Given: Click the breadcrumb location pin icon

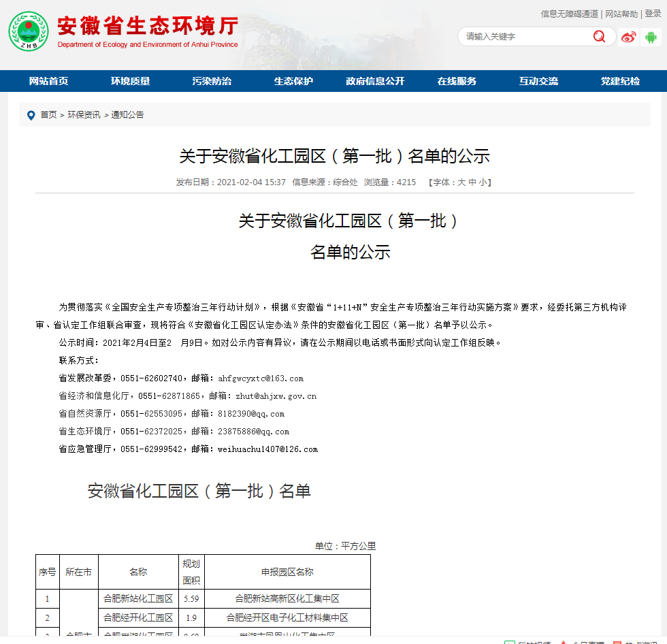Looking at the screenshot, I should point(31,115).
